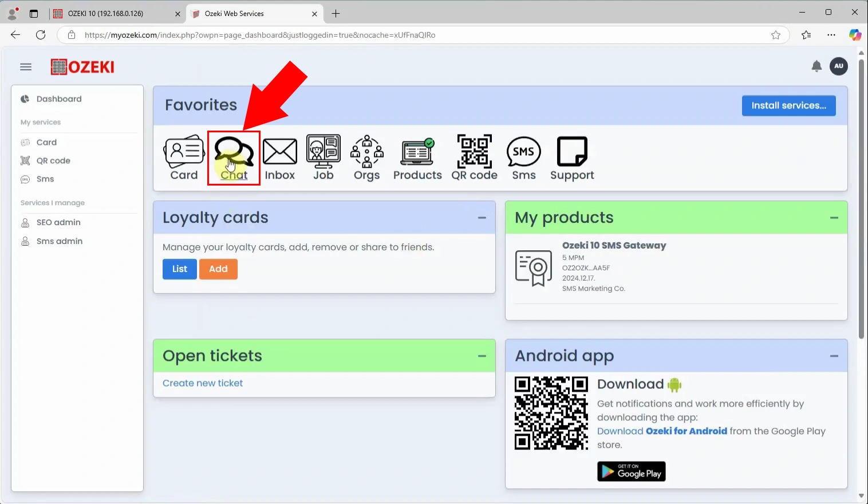
Task: Select QR code in the sidebar
Action: [x=53, y=160]
